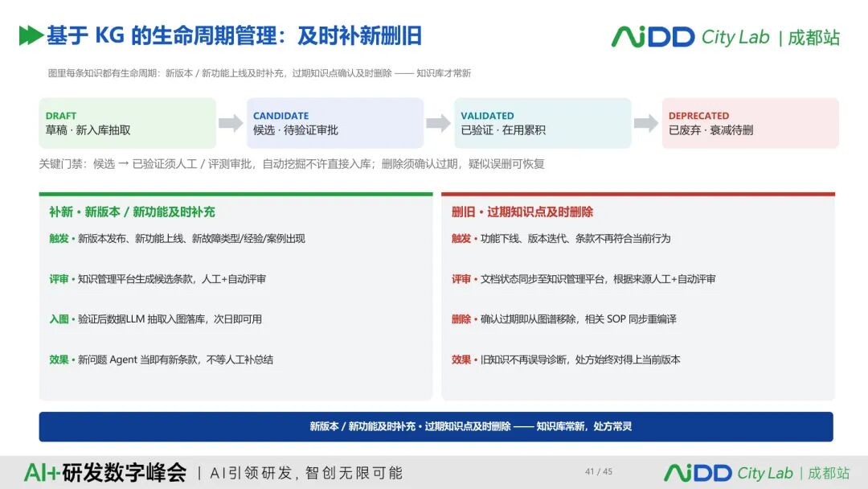Click the 入图 line about LLM 抽取入图落库
The height and width of the screenshot is (489, 868).
(x=156, y=319)
